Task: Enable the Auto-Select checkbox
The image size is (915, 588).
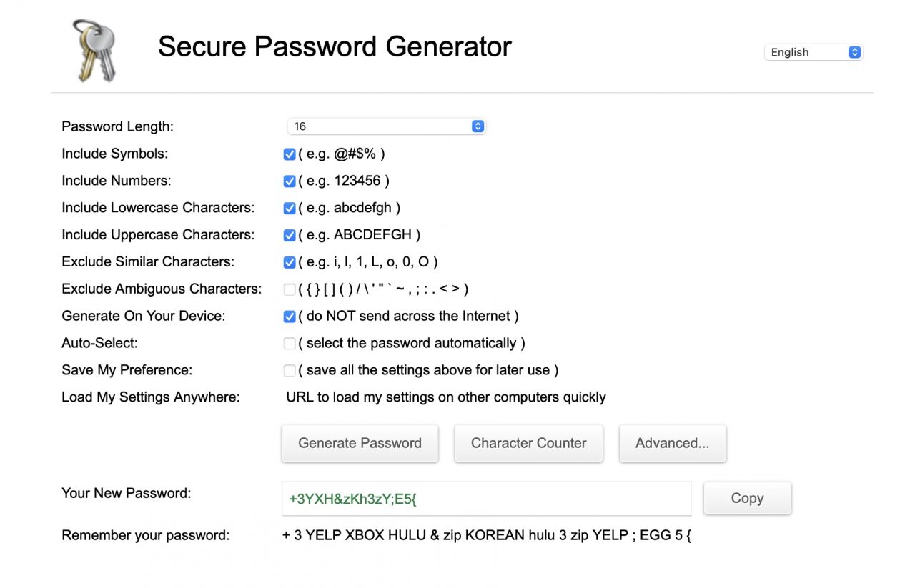Action: pos(290,344)
